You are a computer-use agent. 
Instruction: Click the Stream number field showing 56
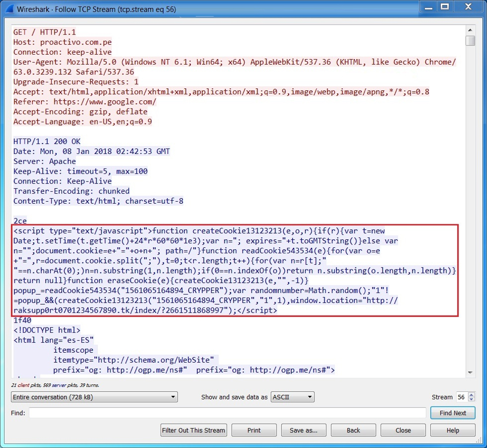click(461, 397)
